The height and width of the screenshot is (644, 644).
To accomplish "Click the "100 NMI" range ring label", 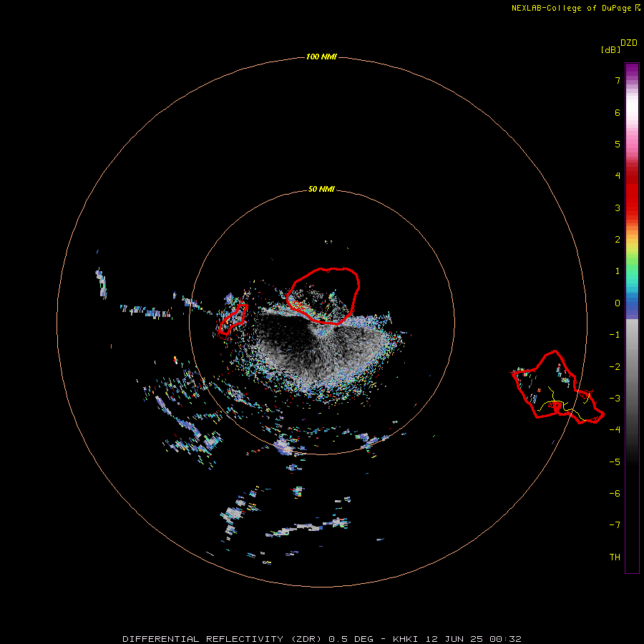I will (321, 57).
